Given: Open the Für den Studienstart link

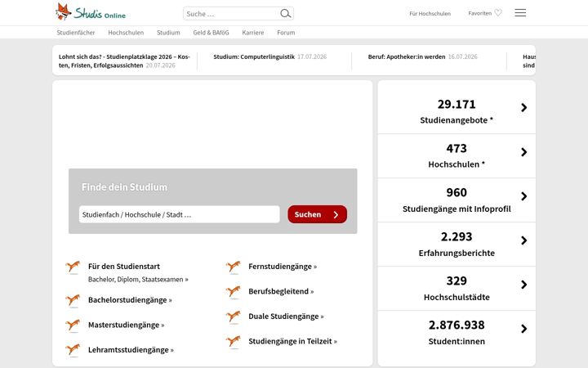Looking at the screenshot, I should tap(124, 267).
